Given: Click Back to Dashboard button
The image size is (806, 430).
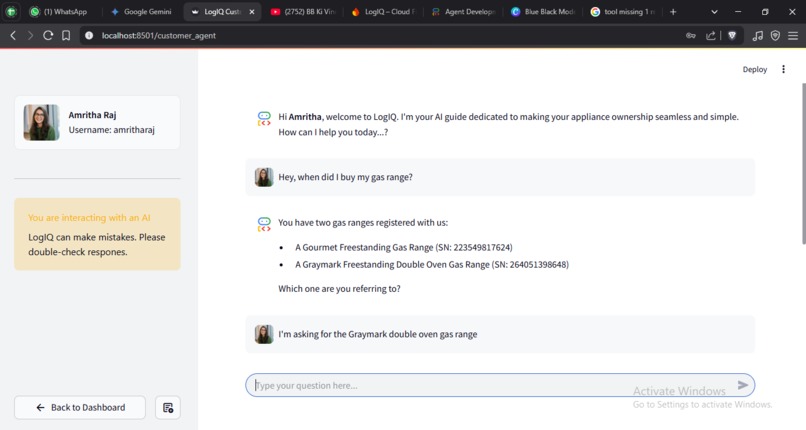Looking at the screenshot, I should 80,407.
